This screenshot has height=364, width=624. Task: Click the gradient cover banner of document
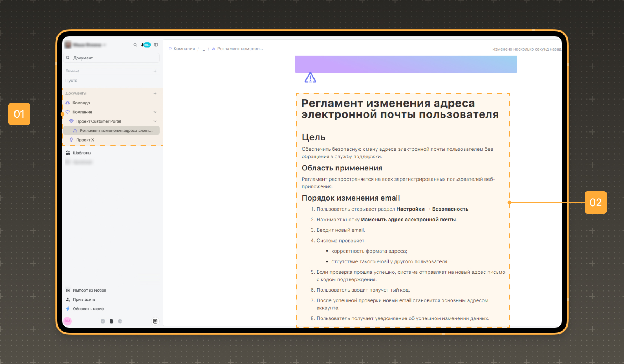406,64
